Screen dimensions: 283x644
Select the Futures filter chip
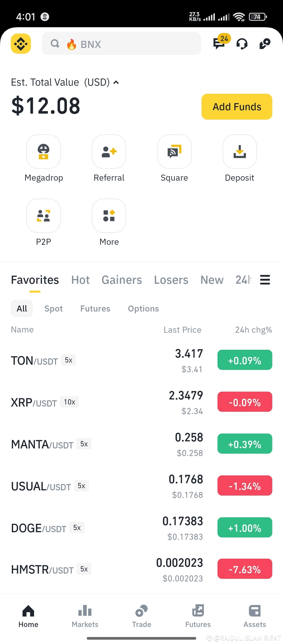coord(95,308)
